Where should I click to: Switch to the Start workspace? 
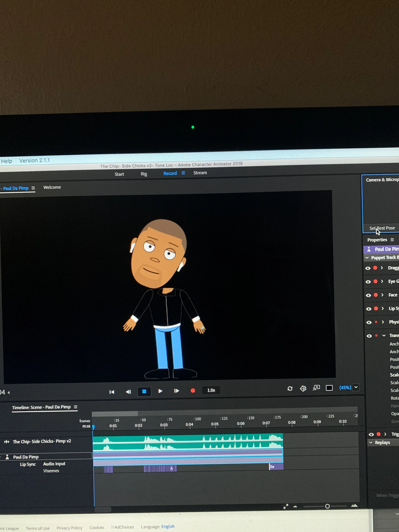119,174
